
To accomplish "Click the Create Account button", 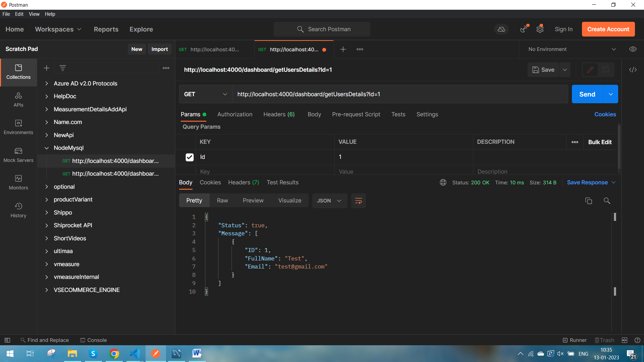I will pyautogui.click(x=608, y=29).
